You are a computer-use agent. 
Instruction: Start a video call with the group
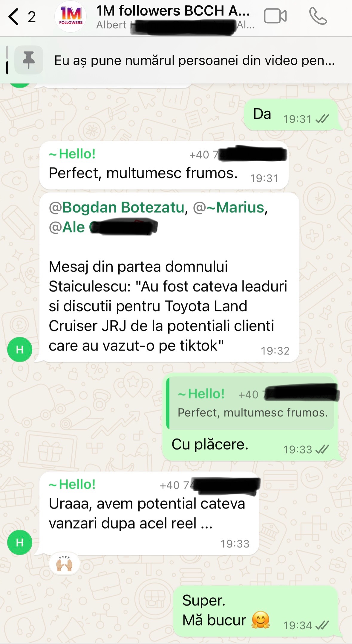(x=275, y=16)
